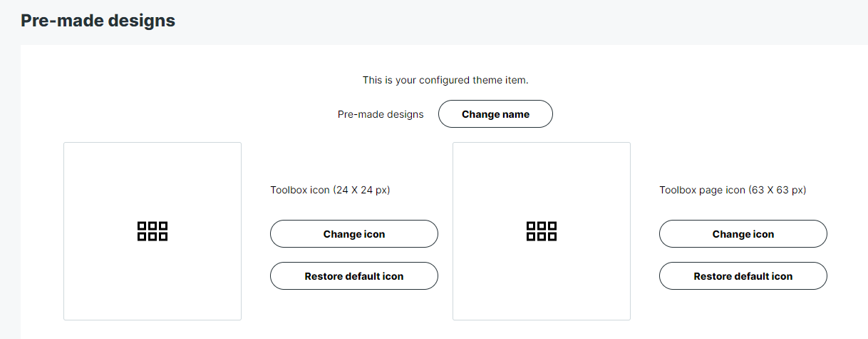Change icon for the 24 X 24 Toolbox icon

tap(354, 234)
